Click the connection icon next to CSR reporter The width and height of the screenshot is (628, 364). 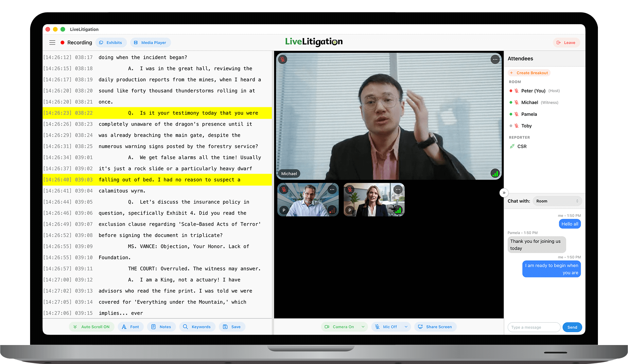512,146
